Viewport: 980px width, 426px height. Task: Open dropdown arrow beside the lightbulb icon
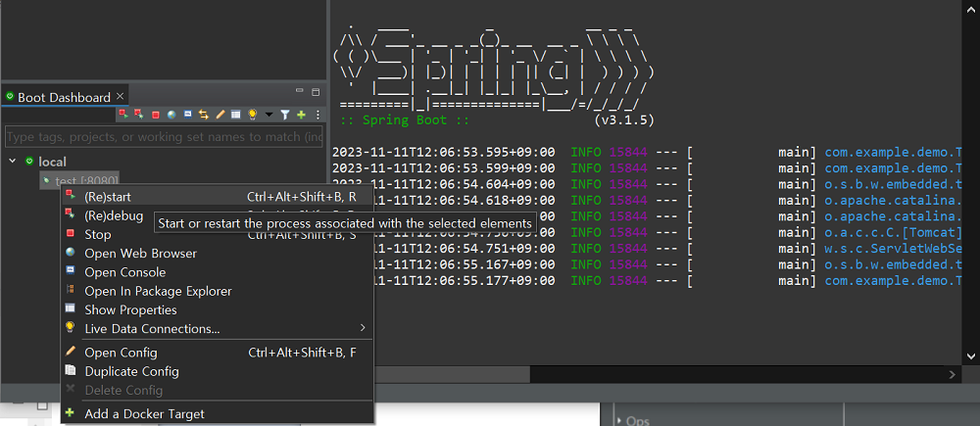tap(268, 116)
